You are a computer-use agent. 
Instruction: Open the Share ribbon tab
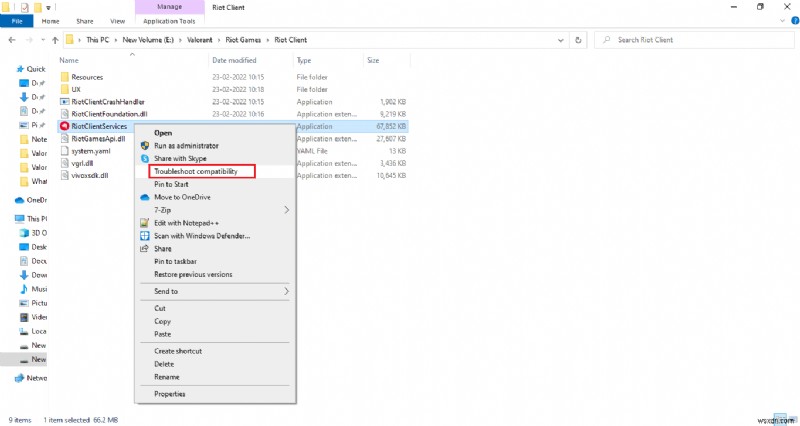tap(85, 21)
